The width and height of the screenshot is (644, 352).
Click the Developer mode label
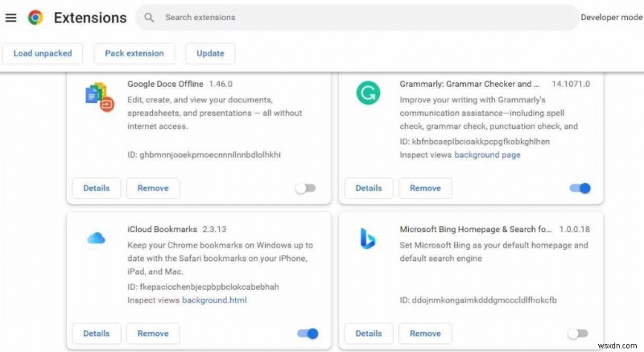pyautogui.click(x=612, y=18)
